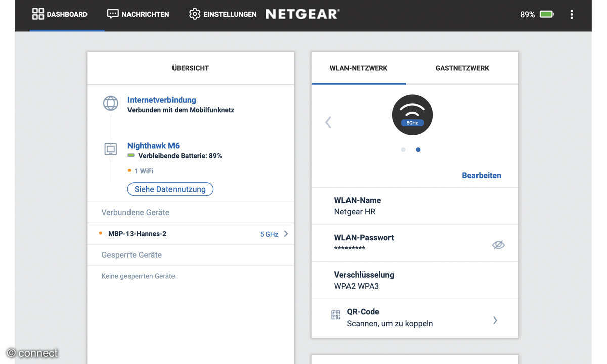Click Verbunden mit dem Mobilfunknetz status
Viewport: 607px width, 364px height.
pos(181,110)
